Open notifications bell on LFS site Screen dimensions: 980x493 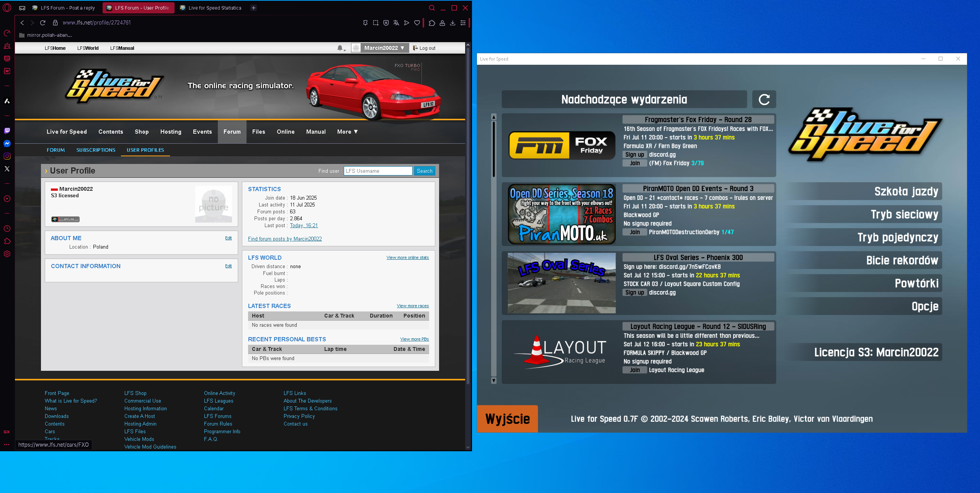340,48
